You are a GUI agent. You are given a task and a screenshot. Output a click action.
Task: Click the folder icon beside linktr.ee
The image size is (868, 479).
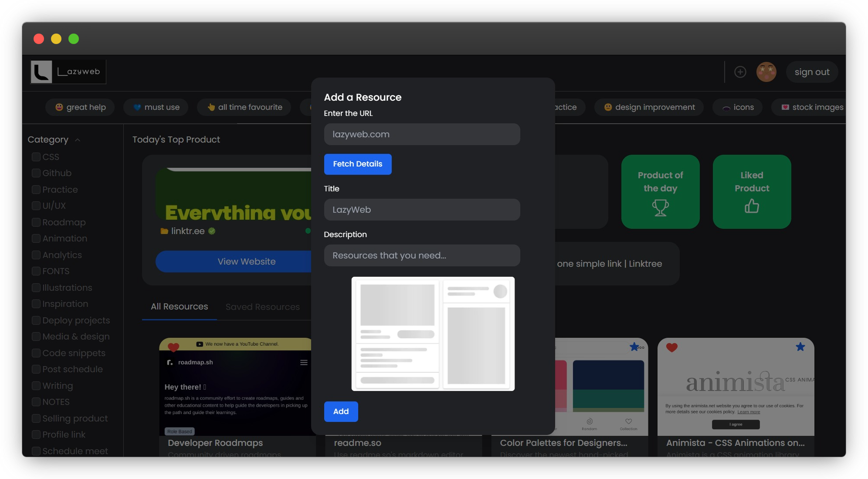pyautogui.click(x=164, y=231)
